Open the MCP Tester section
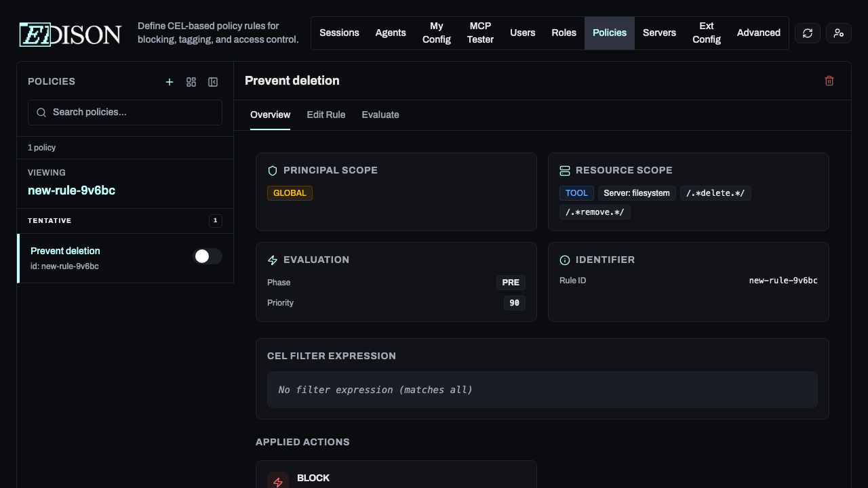Screen dimensions: 868x488 coord(480,33)
